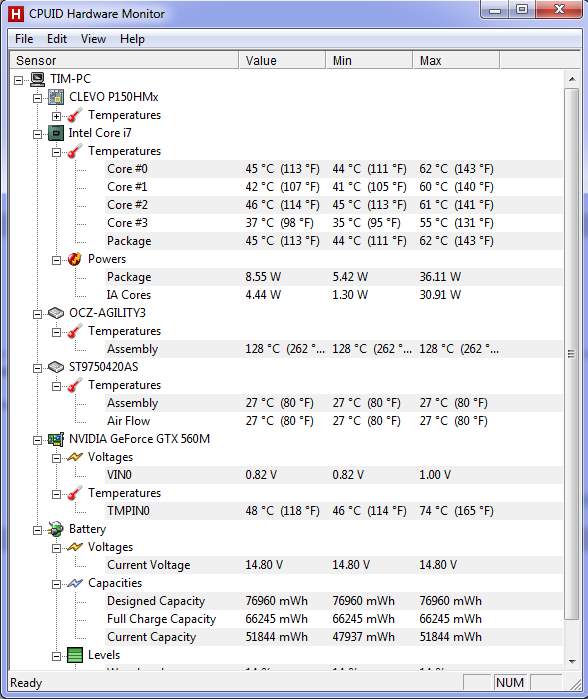Collapse the Intel Core i7 node

pyautogui.click(x=37, y=134)
